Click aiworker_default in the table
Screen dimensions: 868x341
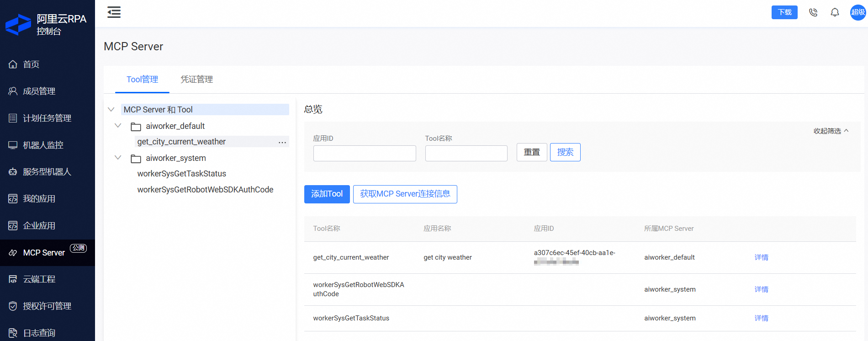pyautogui.click(x=669, y=257)
